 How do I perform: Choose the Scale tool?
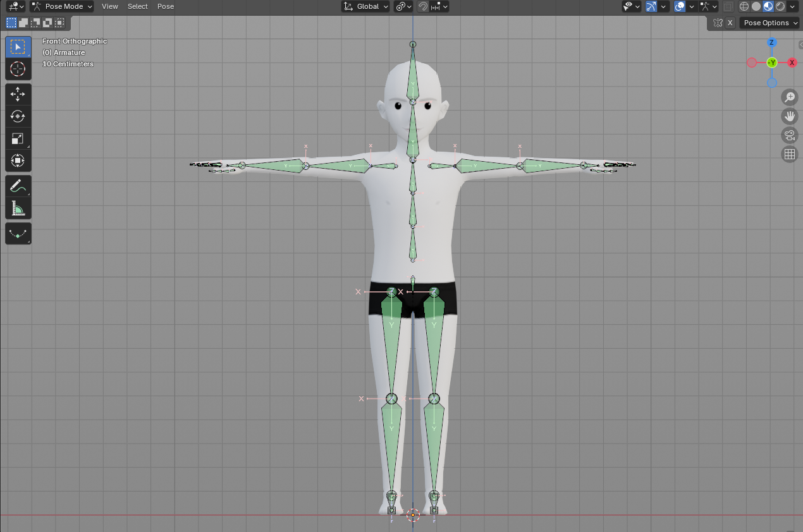[18, 138]
